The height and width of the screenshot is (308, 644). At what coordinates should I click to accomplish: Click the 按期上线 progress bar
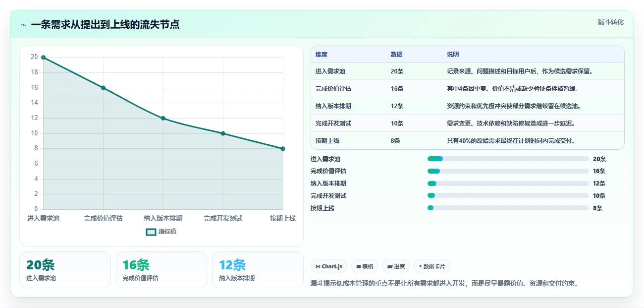tap(508, 208)
